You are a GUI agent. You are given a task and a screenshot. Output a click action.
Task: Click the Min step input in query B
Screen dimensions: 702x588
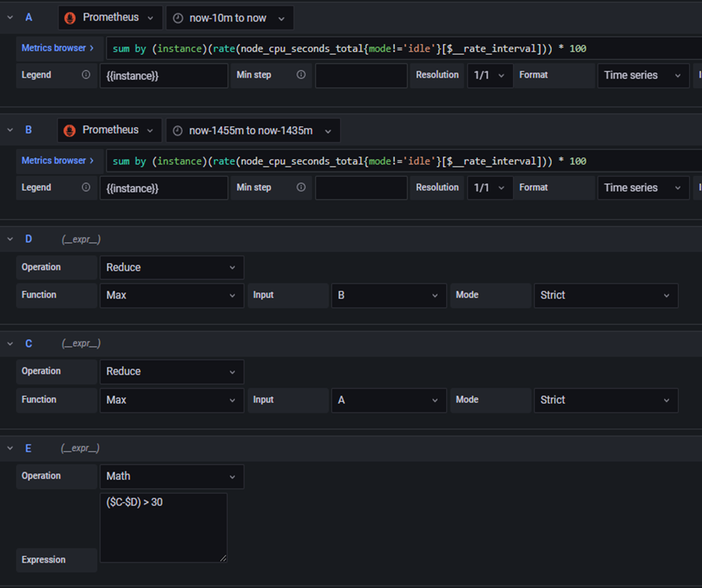(362, 188)
